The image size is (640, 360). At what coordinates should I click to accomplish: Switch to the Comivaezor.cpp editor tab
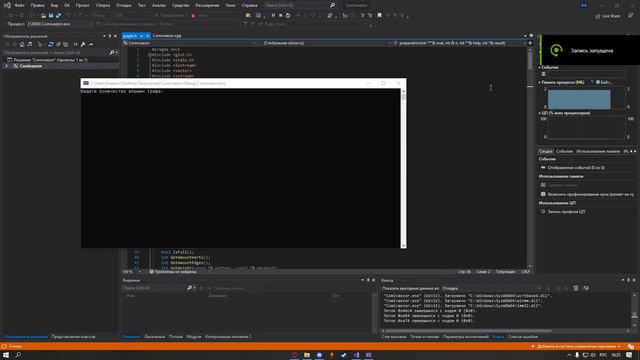167,36
